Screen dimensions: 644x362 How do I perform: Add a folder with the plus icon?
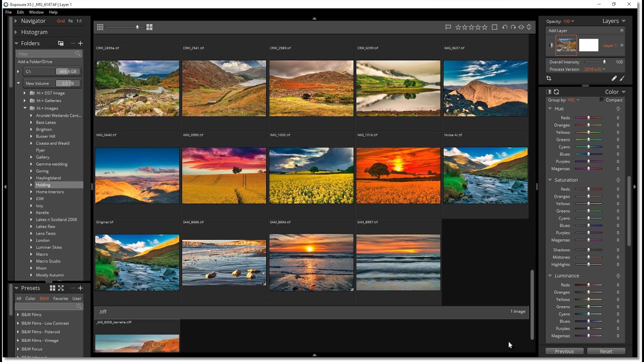pos(80,43)
